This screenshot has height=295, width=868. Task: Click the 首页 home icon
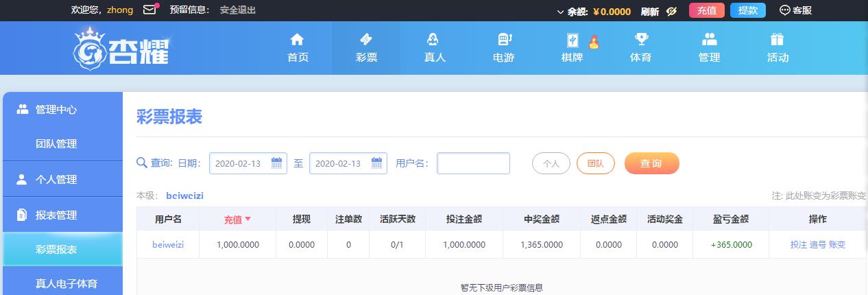(x=297, y=39)
